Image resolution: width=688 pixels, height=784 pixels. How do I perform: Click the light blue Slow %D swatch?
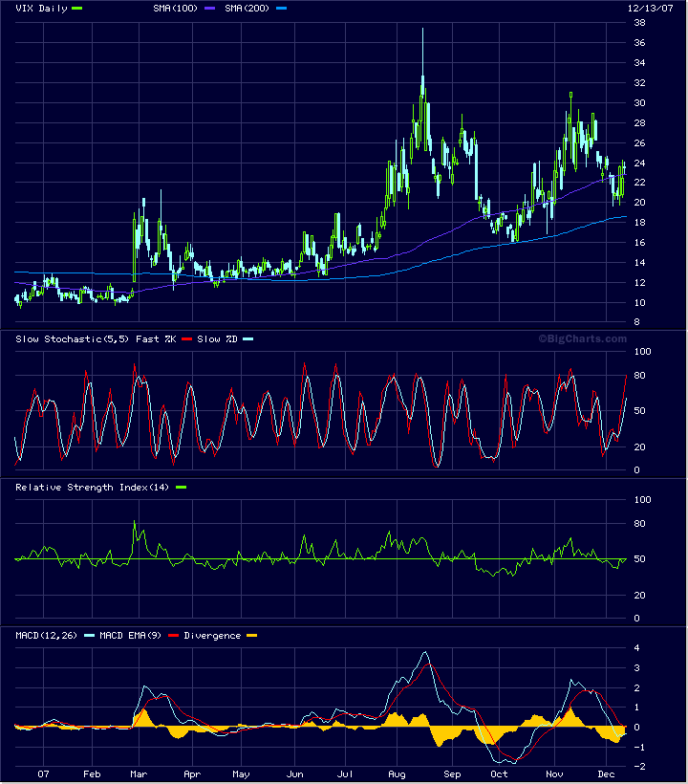pyautogui.click(x=247, y=339)
